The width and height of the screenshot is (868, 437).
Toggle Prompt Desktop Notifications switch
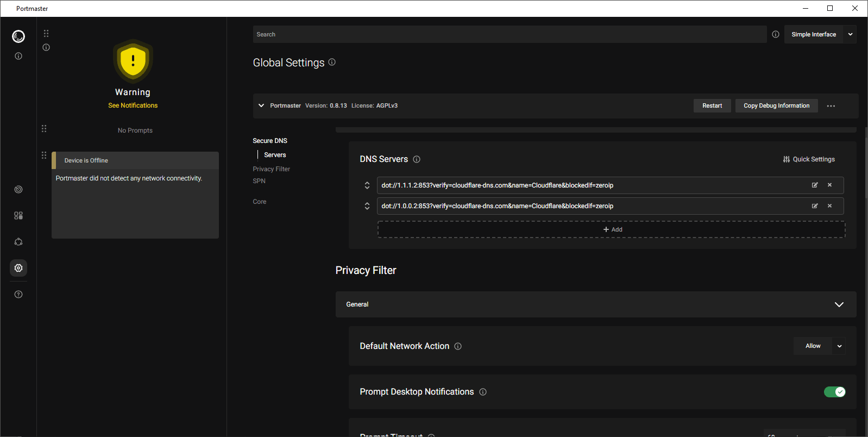[x=835, y=392]
